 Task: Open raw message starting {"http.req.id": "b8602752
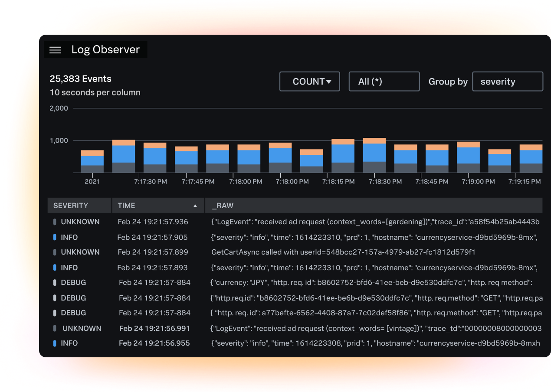point(377,298)
